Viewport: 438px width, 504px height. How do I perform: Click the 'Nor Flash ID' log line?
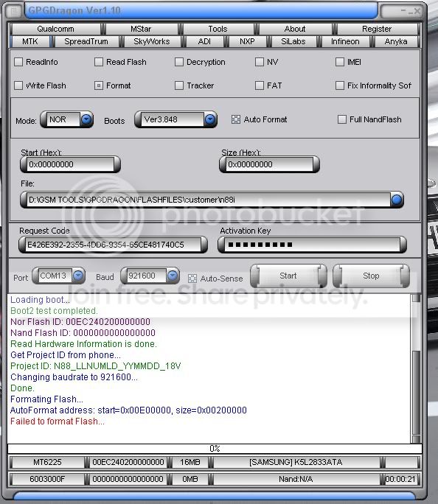(x=80, y=322)
